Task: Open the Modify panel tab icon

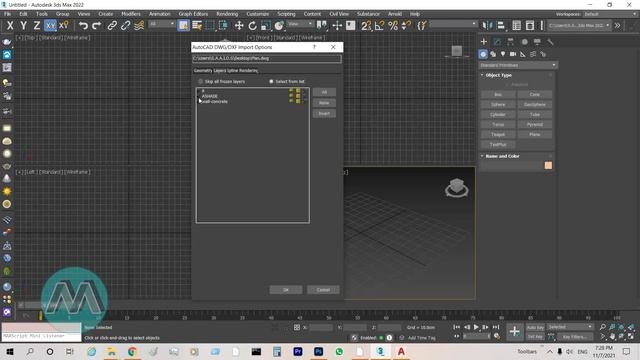Action: pyautogui.click(x=497, y=42)
